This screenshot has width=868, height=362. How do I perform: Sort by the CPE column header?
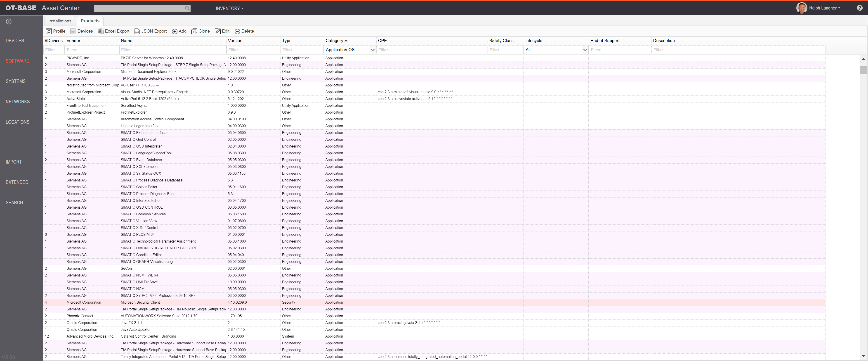pyautogui.click(x=382, y=41)
